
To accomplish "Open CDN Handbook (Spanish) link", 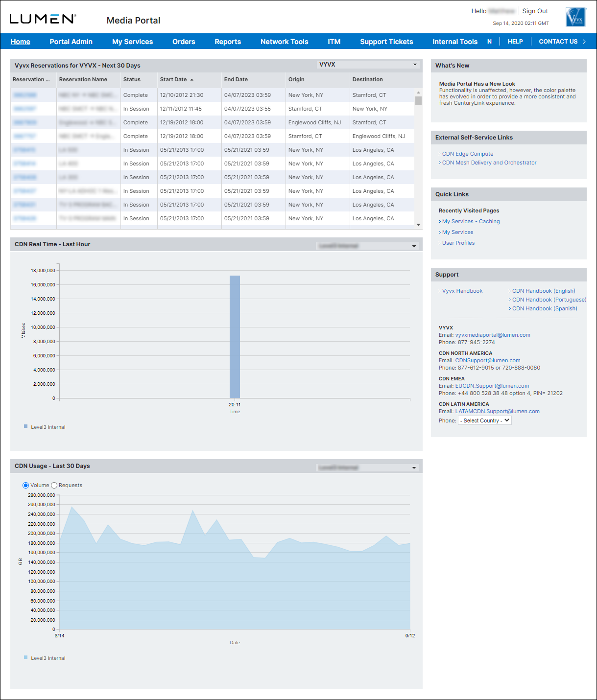I will [x=545, y=308].
